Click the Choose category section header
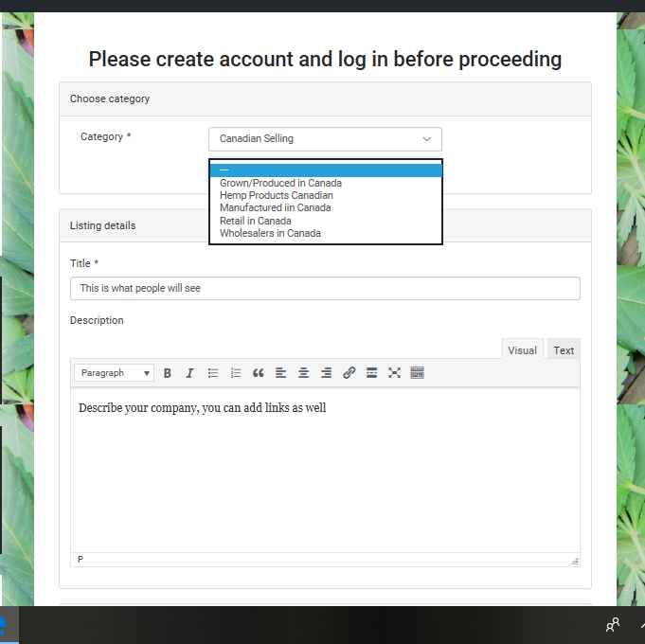This screenshot has height=644, width=645. [x=326, y=99]
